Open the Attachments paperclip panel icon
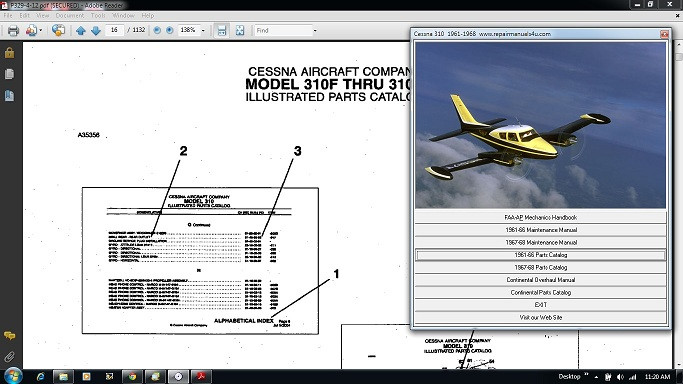 pos(9,357)
